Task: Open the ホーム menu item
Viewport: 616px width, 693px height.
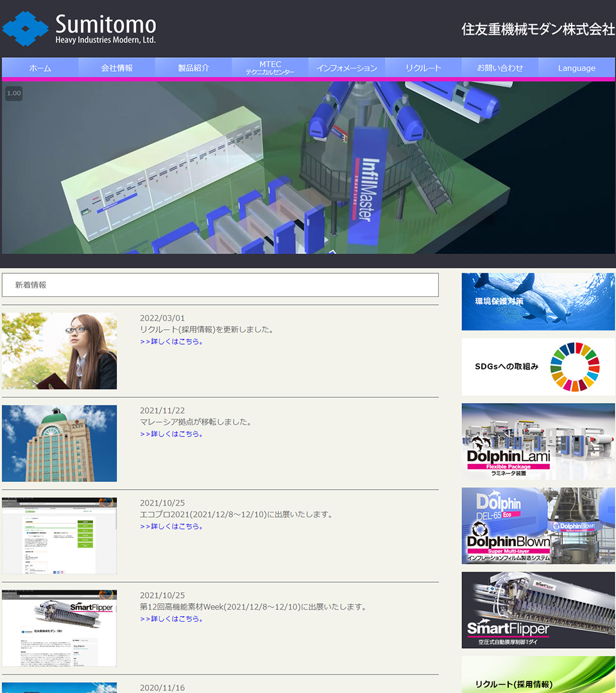Action: tap(40, 68)
